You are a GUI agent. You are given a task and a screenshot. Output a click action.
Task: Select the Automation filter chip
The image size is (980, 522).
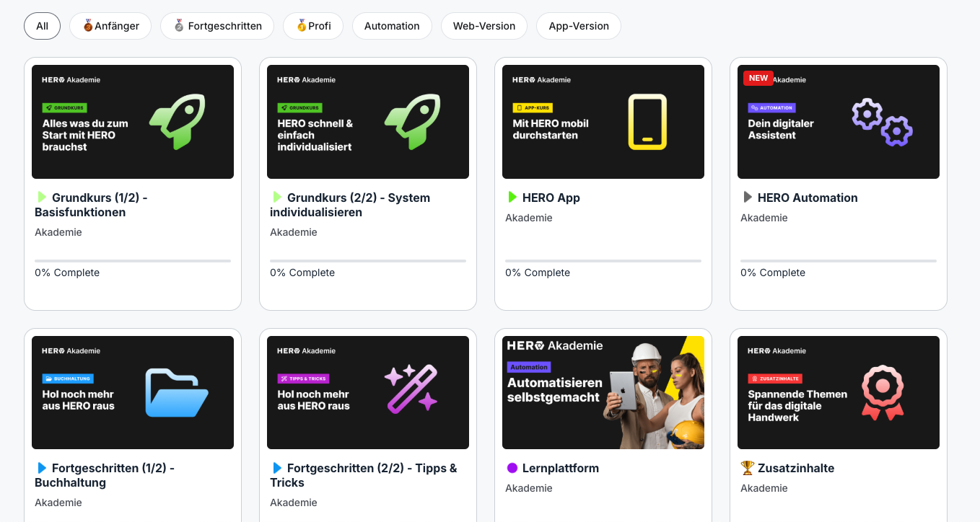[x=392, y=26]
